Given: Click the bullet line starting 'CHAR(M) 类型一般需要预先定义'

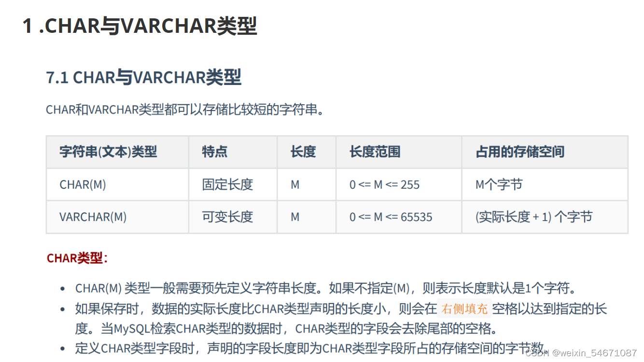Looking at the screenshot, I should coord(326,289).
